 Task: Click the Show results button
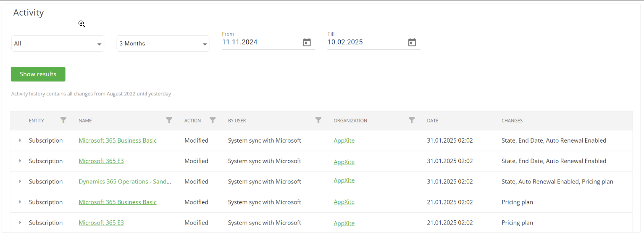pyautogui.click(x=38, y=74)
